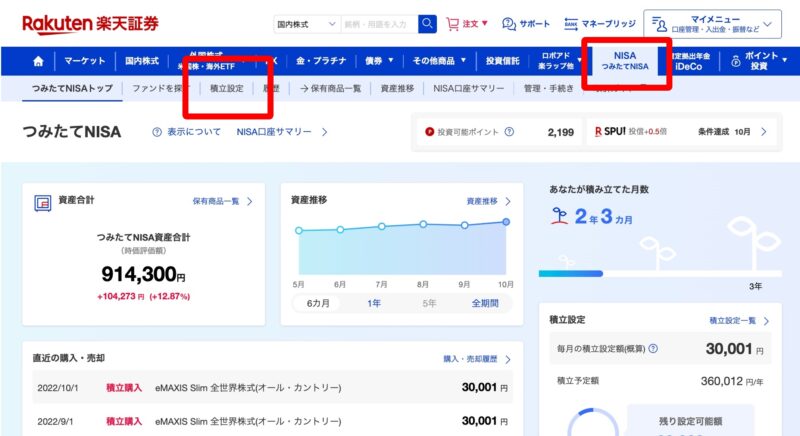Image resolution: width=800 pixels, height=436 pixels.
Task: Click the 5月 data point on chart
Action: coord(299,230)
